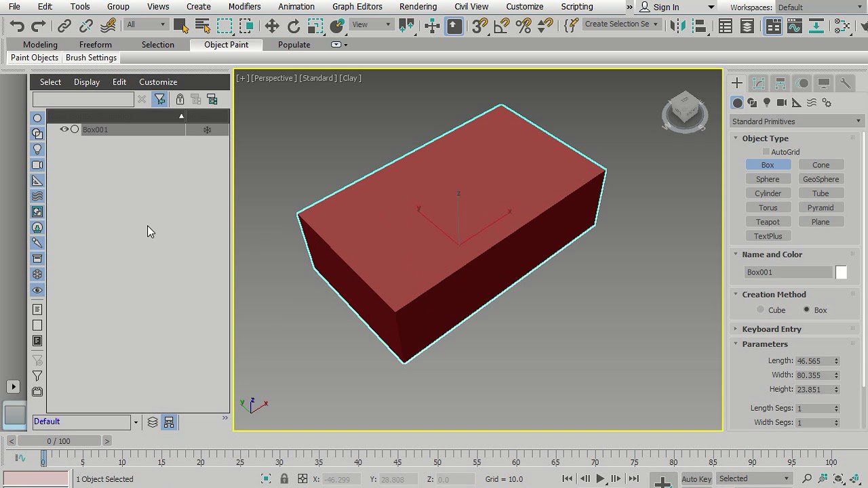
Task: Open the Scripting menu
Action: pyautogui.click(x=577, y=7)
